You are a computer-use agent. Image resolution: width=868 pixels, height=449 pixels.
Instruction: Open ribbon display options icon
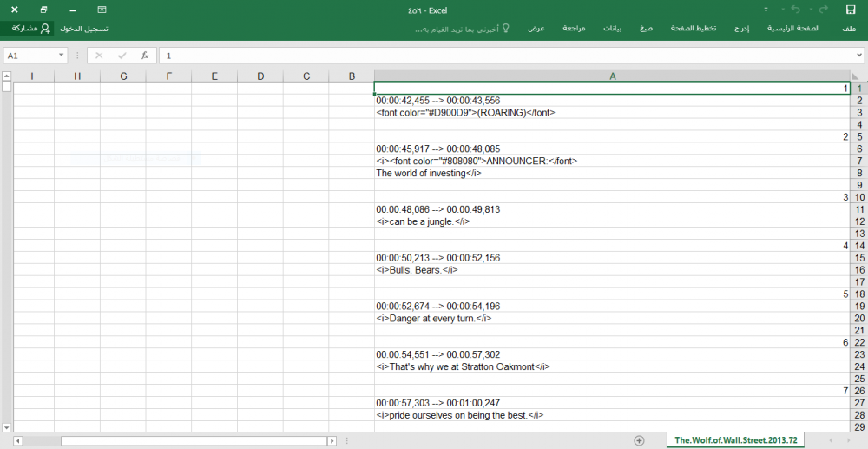coord(102,10)
